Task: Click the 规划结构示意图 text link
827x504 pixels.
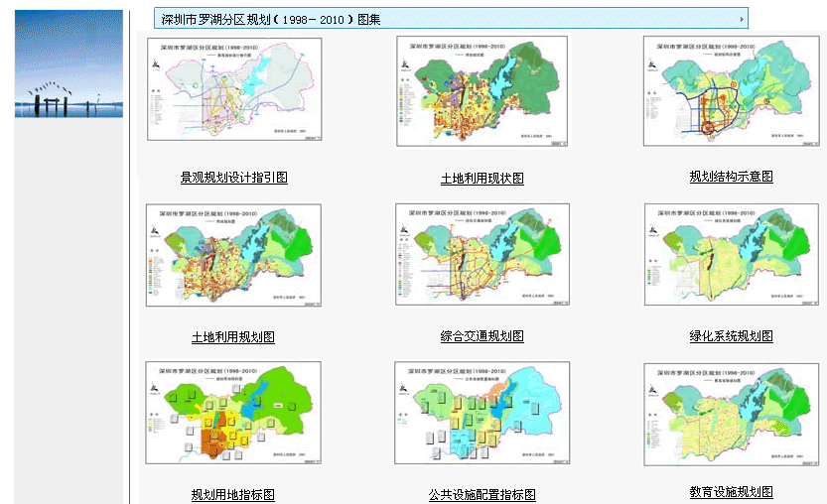Action: (732, 177)
